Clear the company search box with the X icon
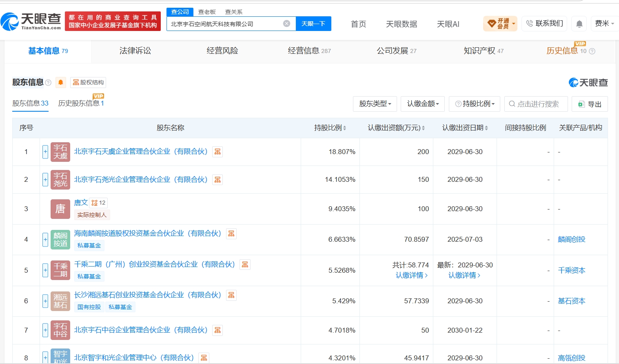This screenshot has width=619, height=364. pos(286,24)
